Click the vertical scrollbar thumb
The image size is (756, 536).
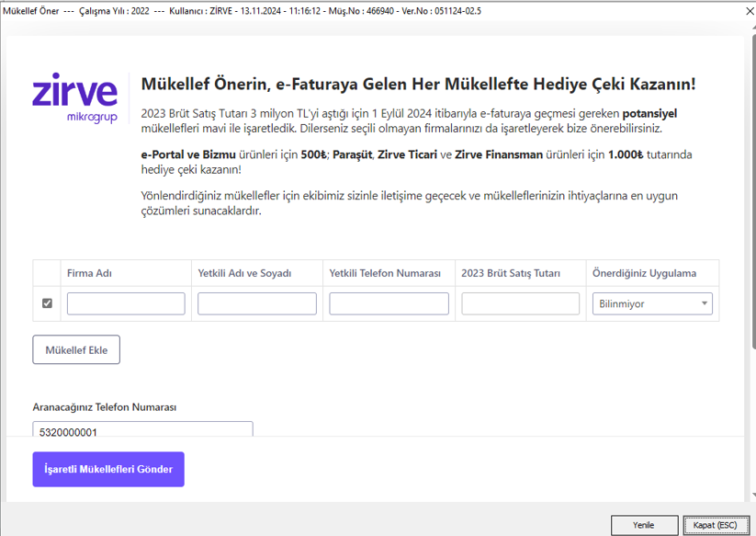point(753,190)
